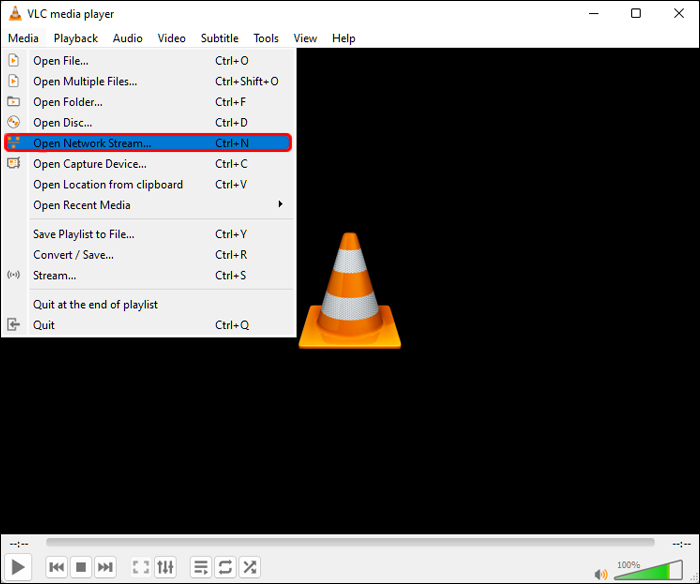Open the Subtitle menu
Image resolution: width=700 pixels, height=584 pixels.
(x=219, y=38)
